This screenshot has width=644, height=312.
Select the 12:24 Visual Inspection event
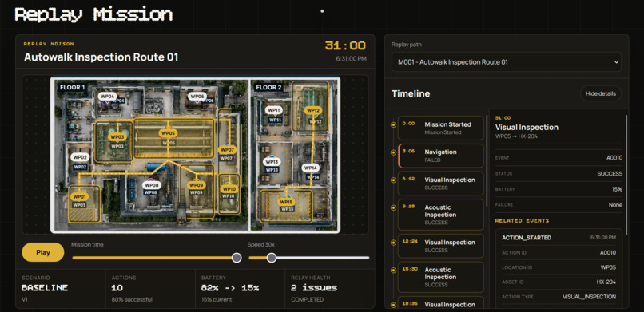(x=441, y=246)
